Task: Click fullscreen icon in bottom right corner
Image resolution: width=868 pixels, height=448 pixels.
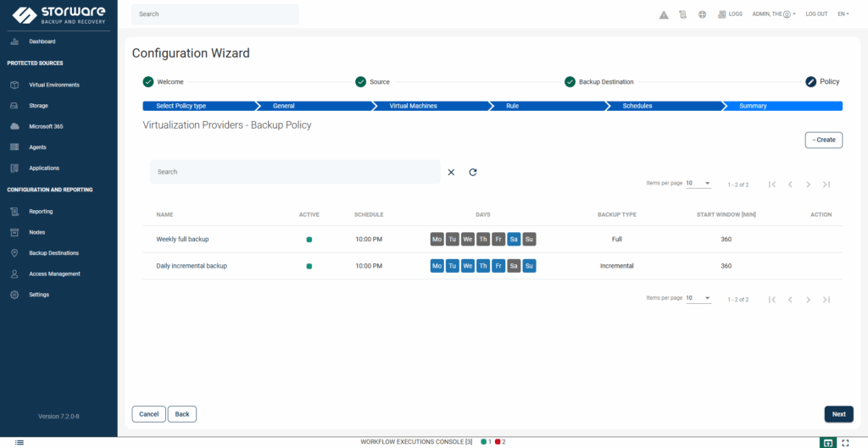Action: click(x=845, y=442)
